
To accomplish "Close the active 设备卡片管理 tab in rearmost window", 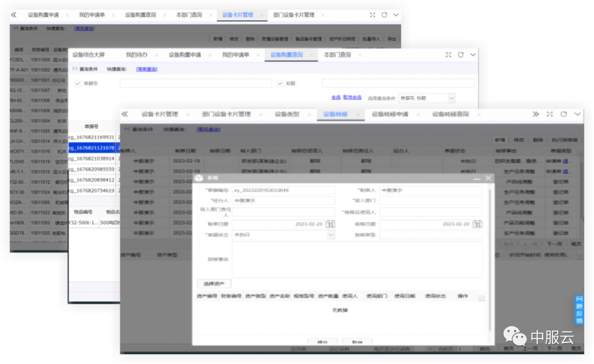I will pyautogui.click(x=261, y=15).
